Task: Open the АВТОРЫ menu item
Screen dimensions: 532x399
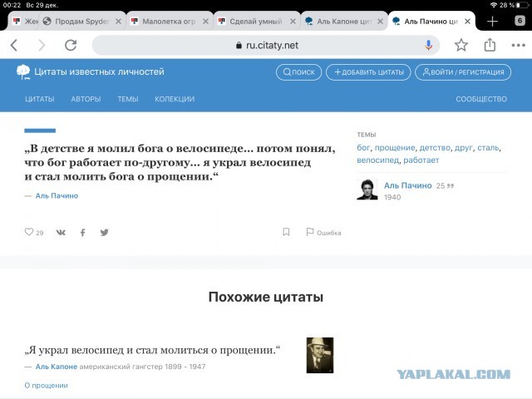Action: 86,99
